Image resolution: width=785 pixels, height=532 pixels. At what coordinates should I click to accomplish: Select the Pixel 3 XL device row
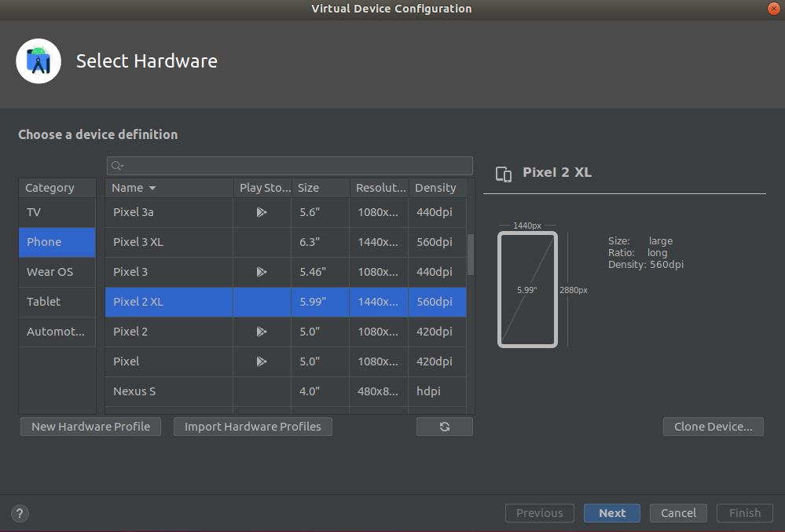(286, 242)
